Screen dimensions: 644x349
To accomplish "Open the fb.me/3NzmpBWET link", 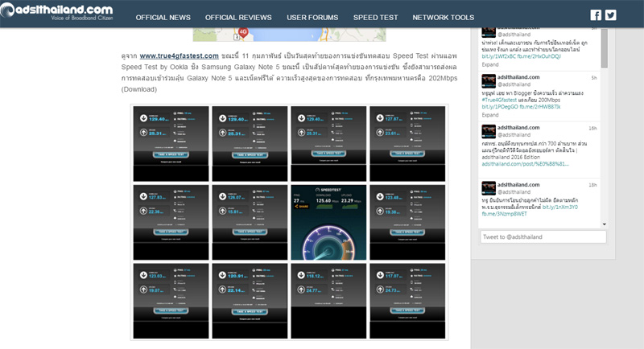I will [505, 214].
